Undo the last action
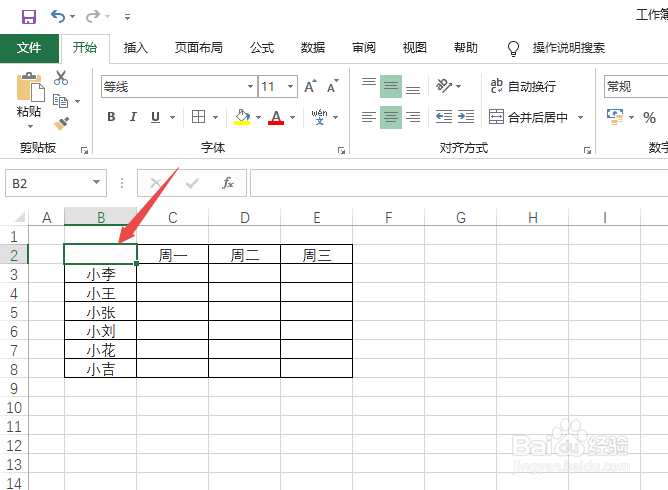The height and width of the screenshot is (490, 668). pos(58,17)
